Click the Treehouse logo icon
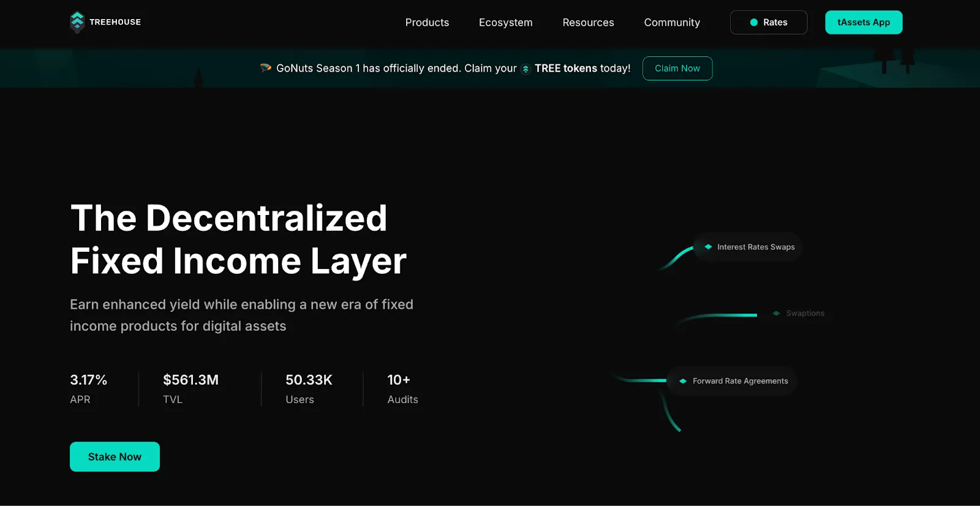980x506 pixels. 77,22
